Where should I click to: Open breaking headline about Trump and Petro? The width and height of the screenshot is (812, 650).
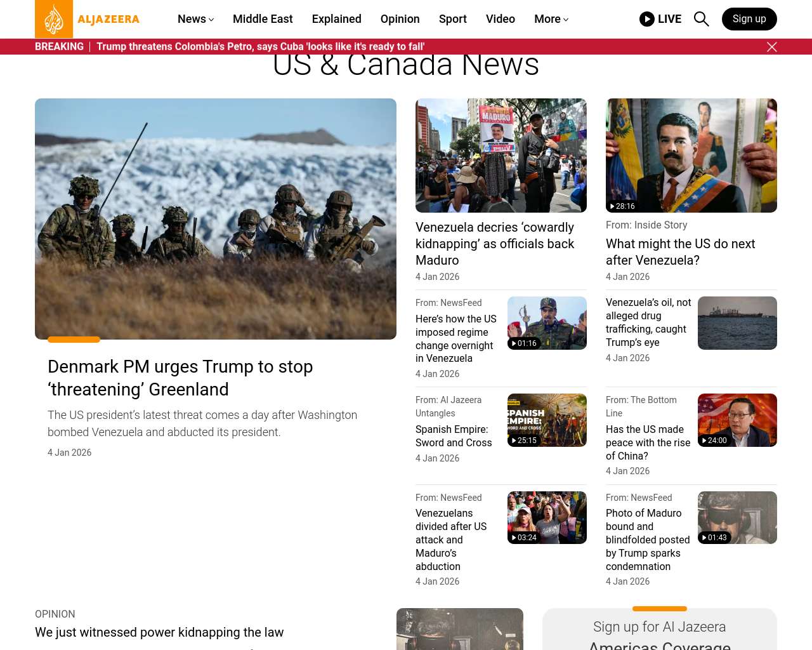(261, 46)
